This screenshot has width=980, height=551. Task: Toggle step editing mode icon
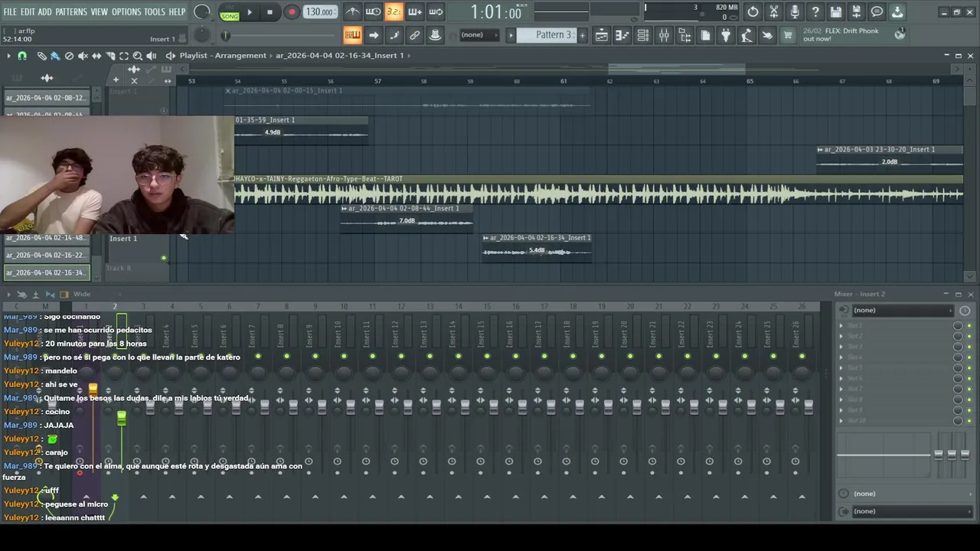(394, 35)
